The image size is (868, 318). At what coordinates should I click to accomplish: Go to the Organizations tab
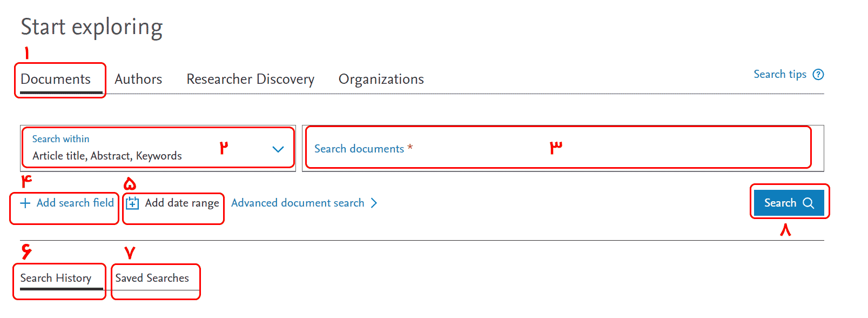[381, 79]
